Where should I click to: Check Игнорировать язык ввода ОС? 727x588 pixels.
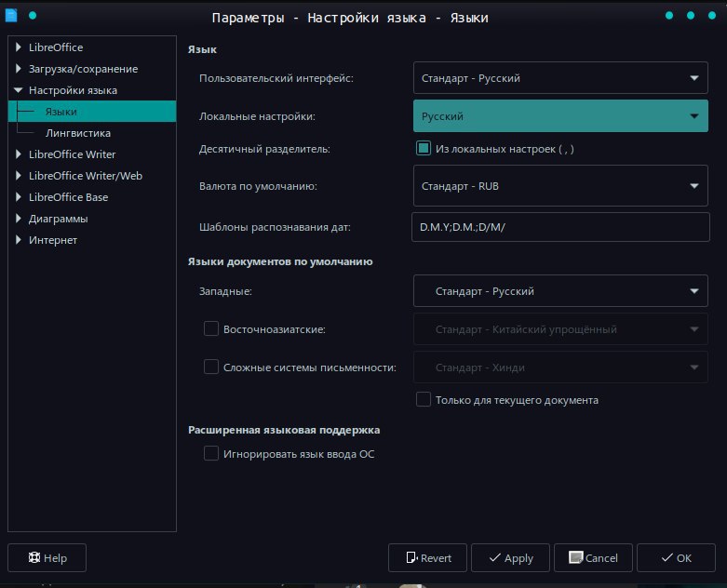(x=211, y=453)
